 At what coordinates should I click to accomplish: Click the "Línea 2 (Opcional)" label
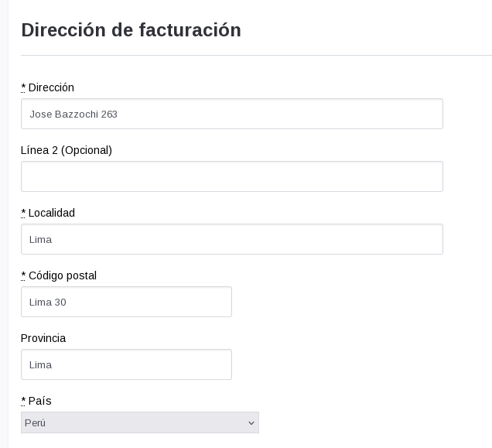coord(67,150)
